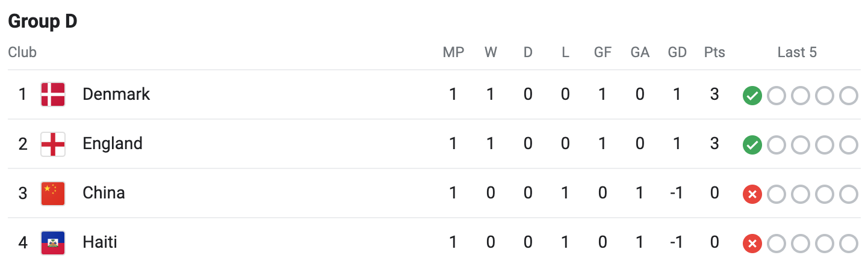Click the China flag icon
Image resolution: width=868 pixels, height=270 pixels.
pyautogui.click(x=53, y=194)
